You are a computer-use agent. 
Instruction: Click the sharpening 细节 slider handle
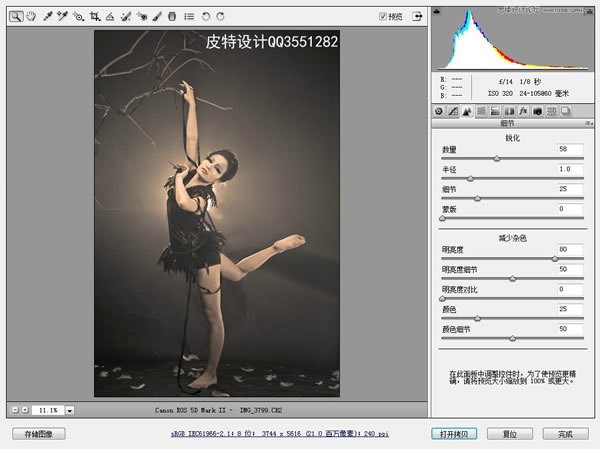(477, 198)
